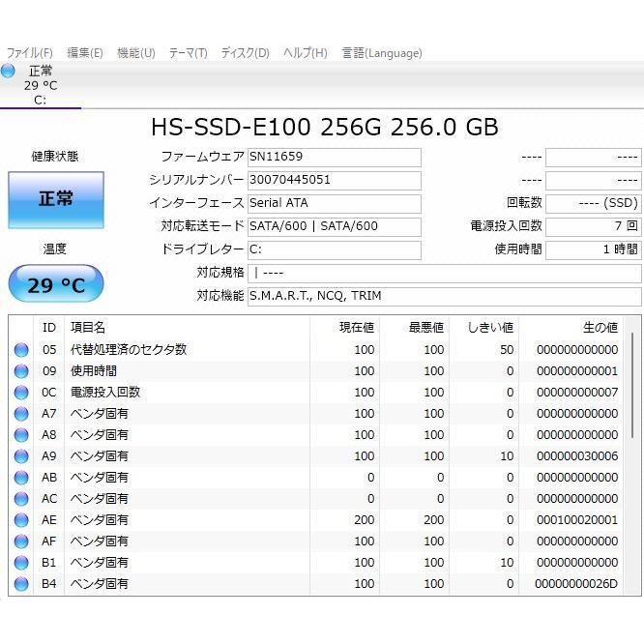Viewport: 644px width, 644px height.
Task: Open the ヘルプ(H) menu
Action: [x=306, y=53]
